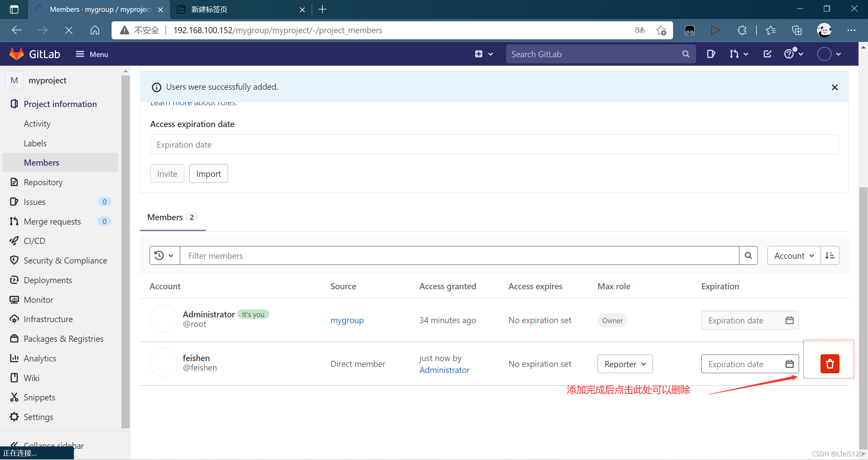The image size is (868, 460).
Task: Open the mygroup source link
Action: tap(347, 320)
